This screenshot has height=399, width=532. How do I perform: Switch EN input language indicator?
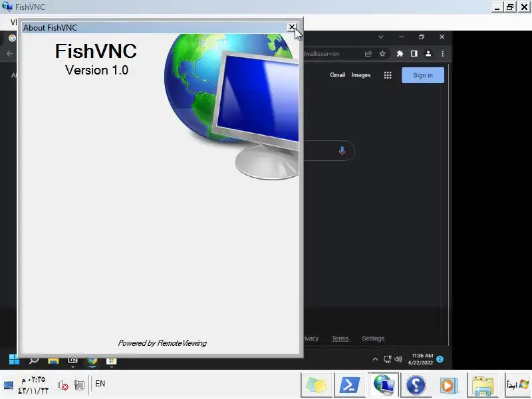(100, 384)
